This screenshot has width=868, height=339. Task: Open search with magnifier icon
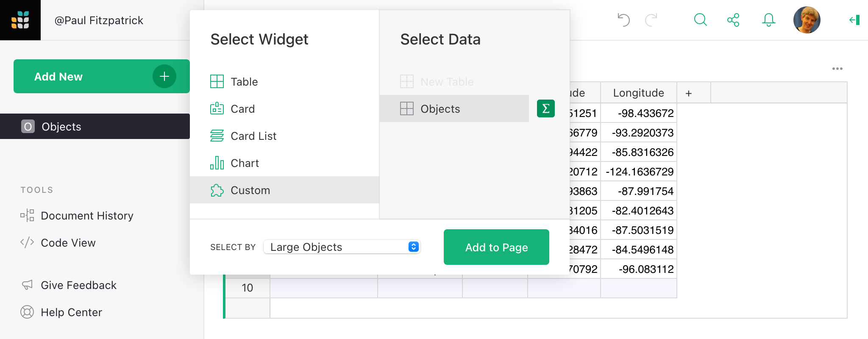click(700, 20)
